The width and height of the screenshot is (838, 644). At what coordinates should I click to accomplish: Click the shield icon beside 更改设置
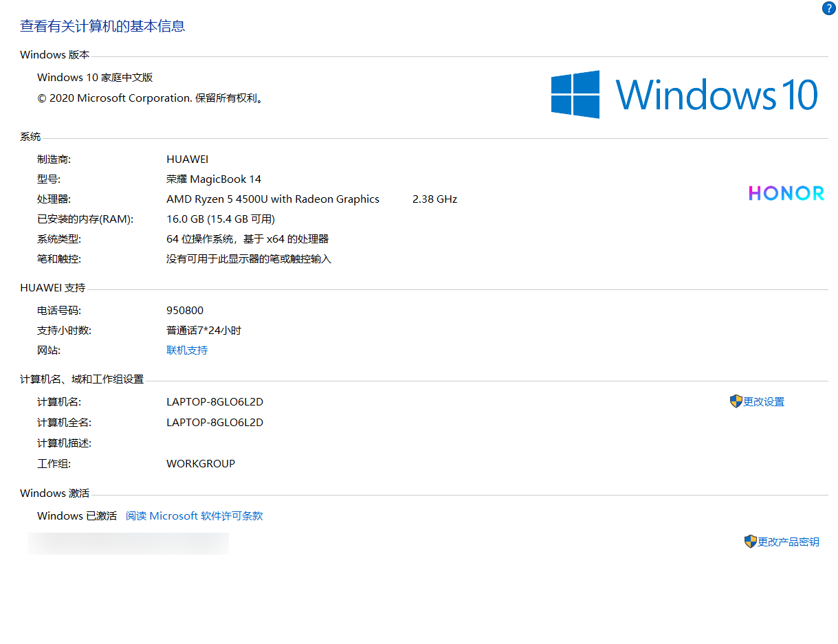(736, 401)
